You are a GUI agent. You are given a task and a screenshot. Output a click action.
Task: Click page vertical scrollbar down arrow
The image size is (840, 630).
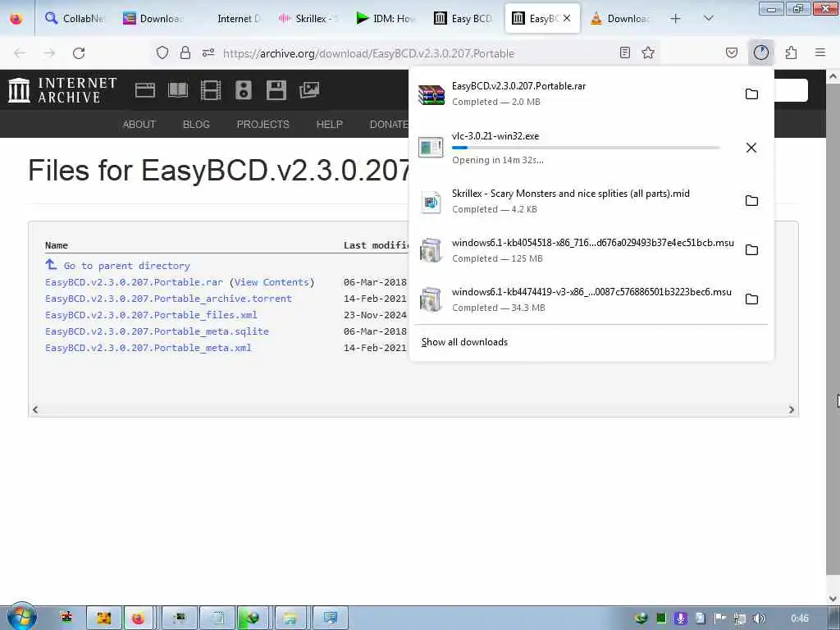(x=833, y=599)
